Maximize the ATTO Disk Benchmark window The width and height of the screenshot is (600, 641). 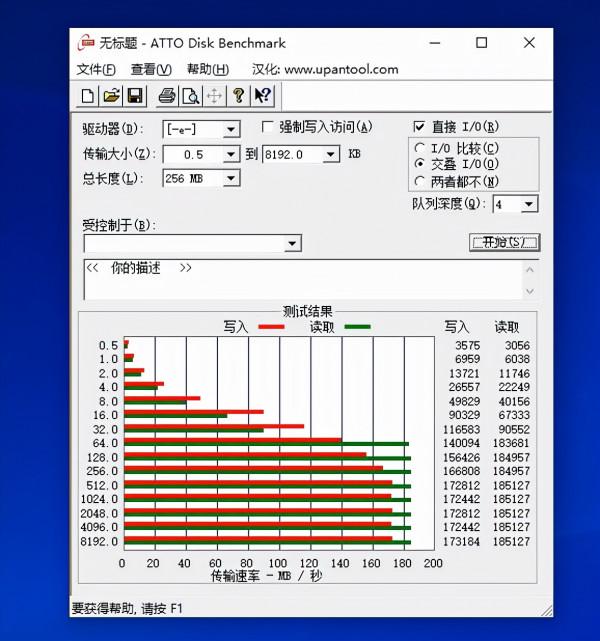coord(481,43)
